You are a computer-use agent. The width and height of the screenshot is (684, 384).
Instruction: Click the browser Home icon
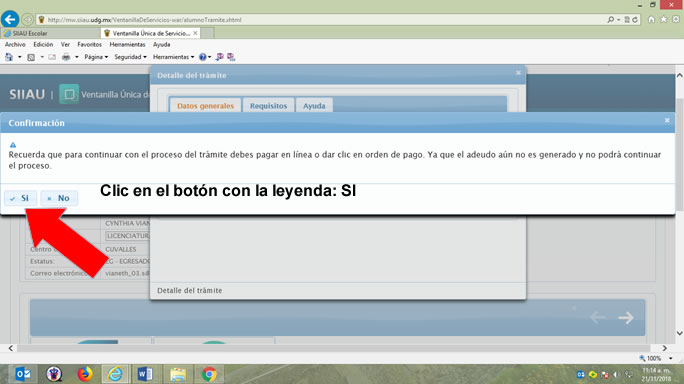(x=651, y=19)
